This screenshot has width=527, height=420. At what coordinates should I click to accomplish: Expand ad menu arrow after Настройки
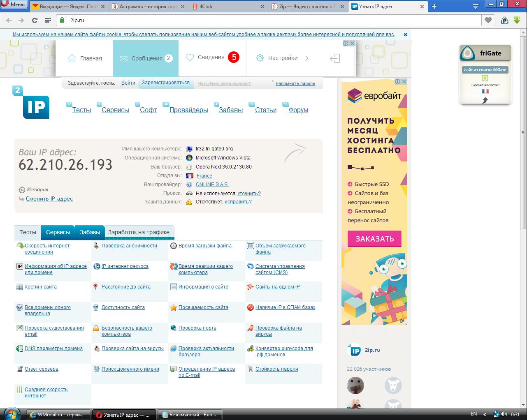click(306, 58)
